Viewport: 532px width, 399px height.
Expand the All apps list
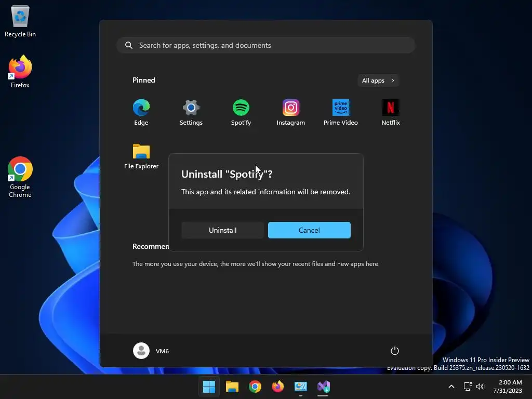click(378, 81)
